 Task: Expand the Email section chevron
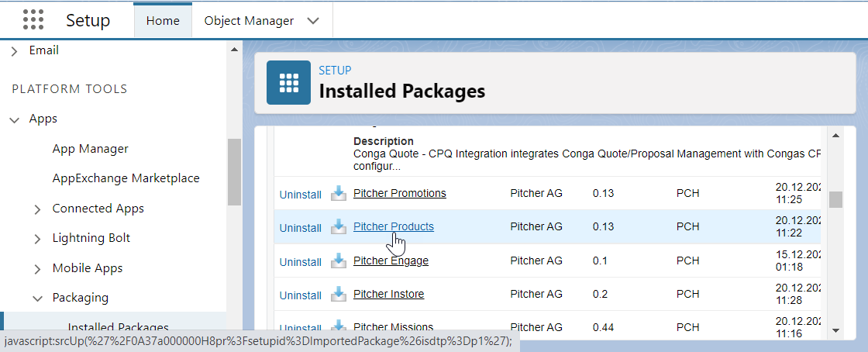point(15,50)
